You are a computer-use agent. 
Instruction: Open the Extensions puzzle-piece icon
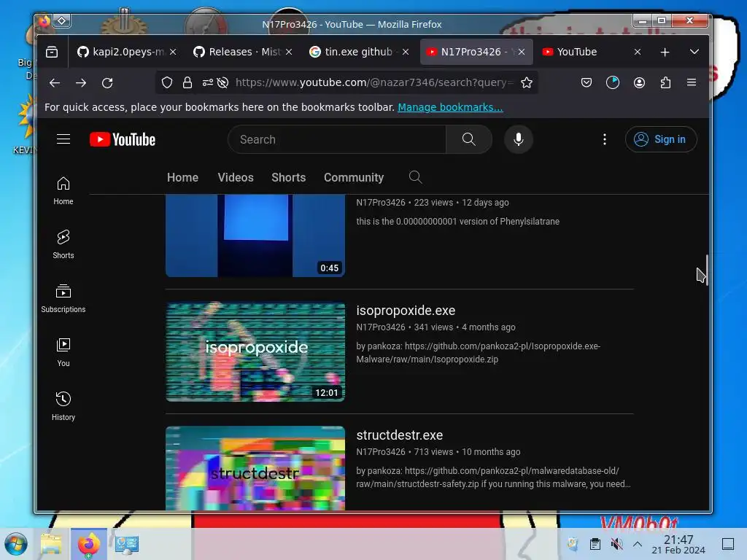tap(665, 83)
